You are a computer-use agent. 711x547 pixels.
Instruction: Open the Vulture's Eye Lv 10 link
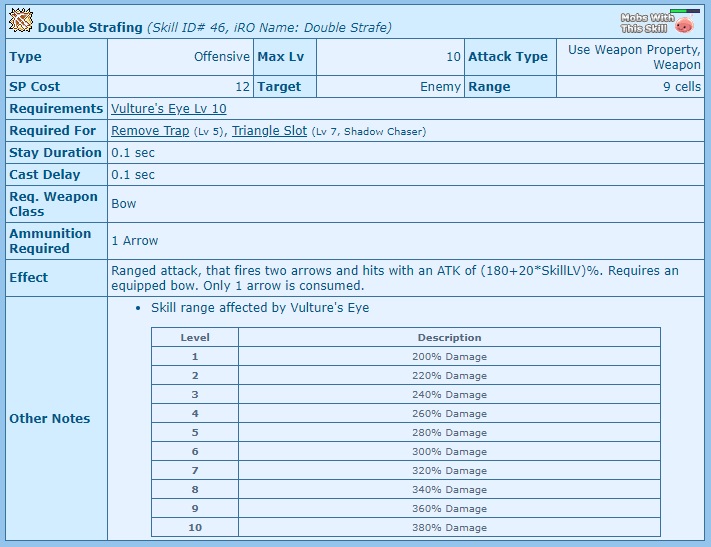169,109
